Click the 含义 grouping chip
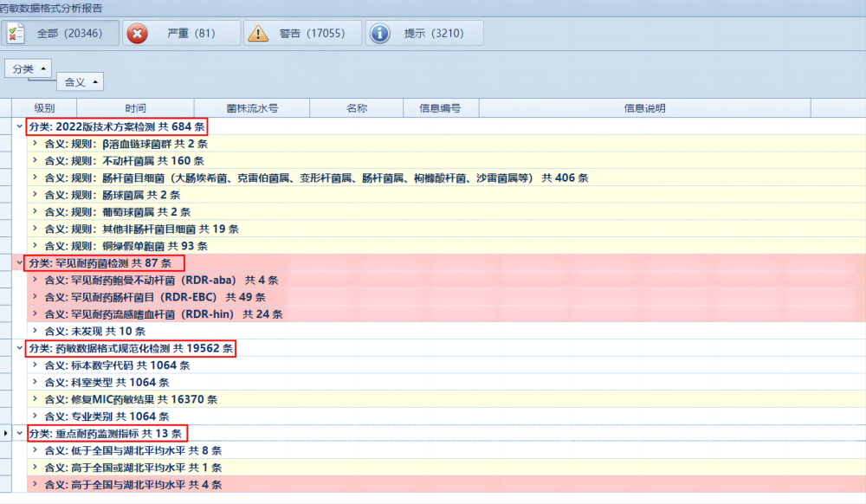 pyautogui.click(x=81, y=82)
